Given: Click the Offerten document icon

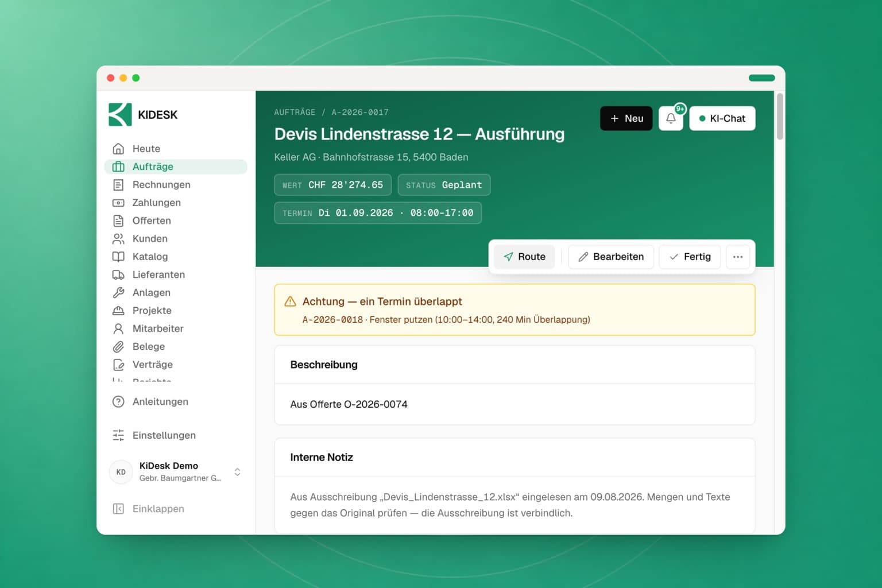Looking at the screenshot, I should (x=118, y=220).
